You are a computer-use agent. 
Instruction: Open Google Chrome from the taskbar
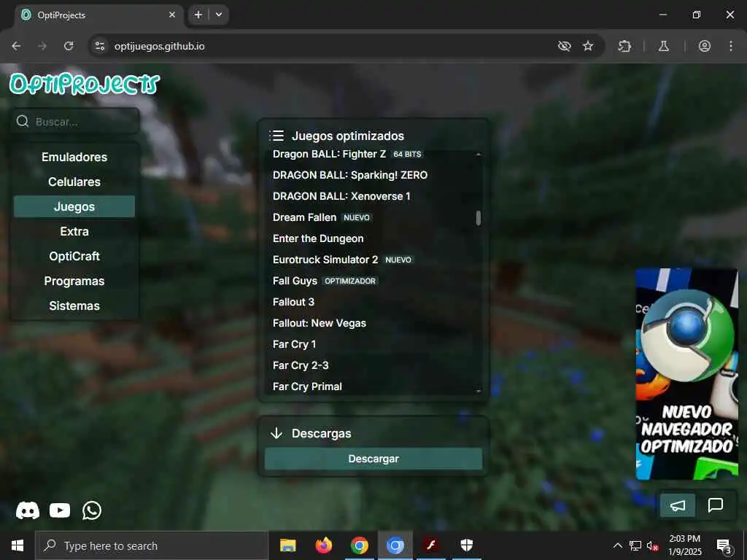(359, 545)
